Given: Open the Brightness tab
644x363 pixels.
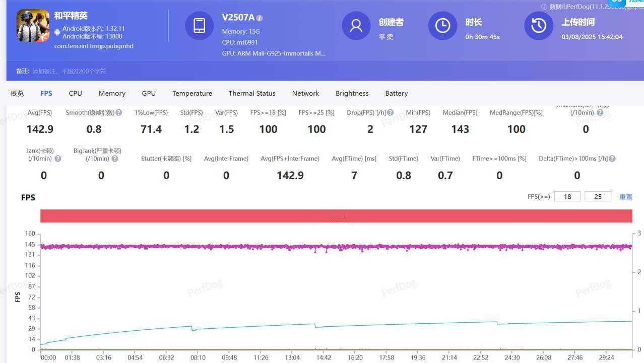Looking at the screenshot, I should click(x=352, y=93).
